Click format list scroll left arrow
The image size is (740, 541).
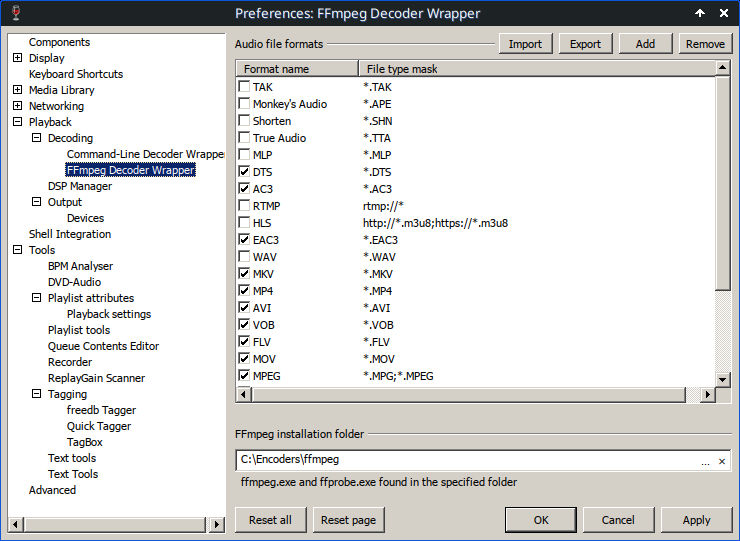tap(244, 394)
